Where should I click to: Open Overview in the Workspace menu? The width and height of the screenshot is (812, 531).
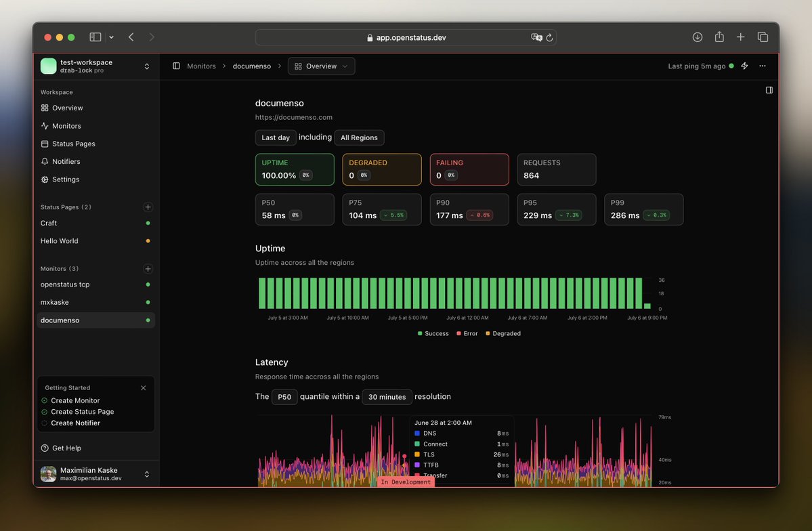pyautogui.click(x=95, y=108)
